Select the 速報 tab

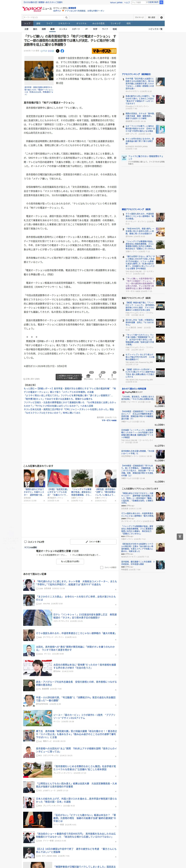[38, 24]
